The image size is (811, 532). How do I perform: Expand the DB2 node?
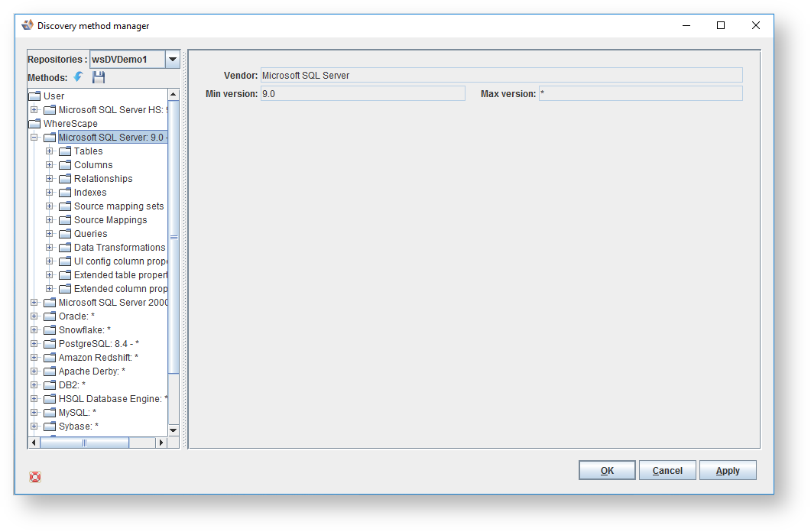tap(34, 384)
